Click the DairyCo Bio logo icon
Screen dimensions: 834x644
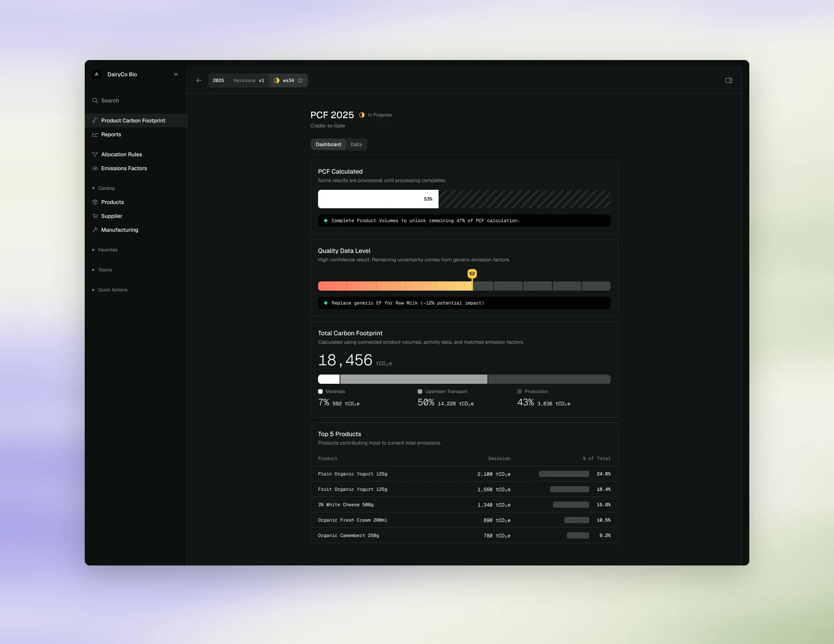[97, 74]
